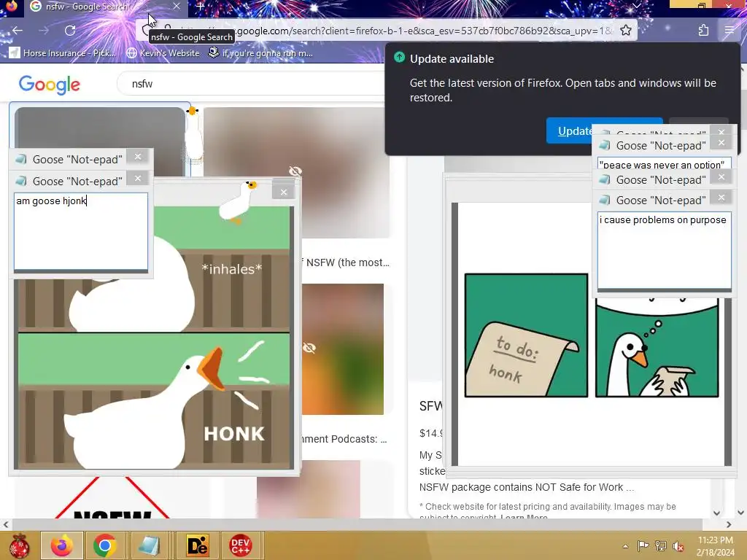Click the Firefox taskbar icon
This screenshot has width=747, height=560.
click(x=62, y=545)
